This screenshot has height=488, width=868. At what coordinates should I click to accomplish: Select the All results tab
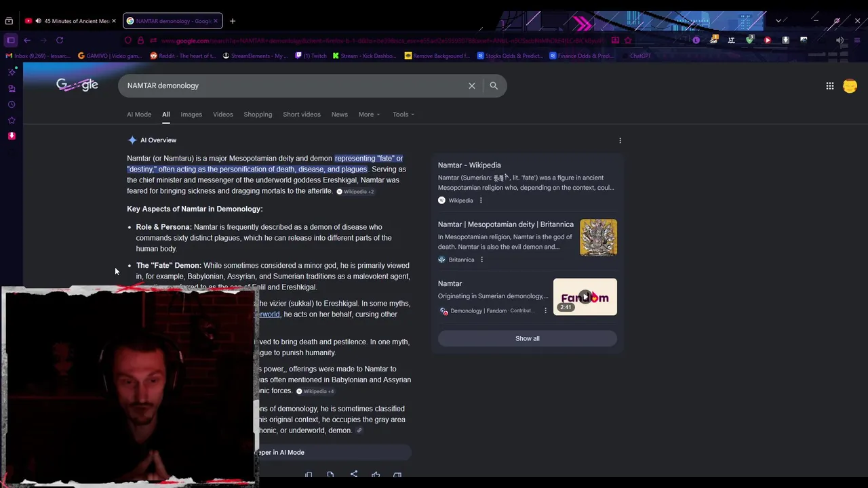tap(165, 115)
